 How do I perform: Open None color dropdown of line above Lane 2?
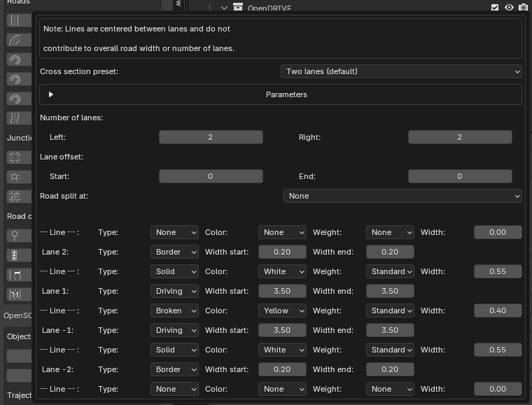pyautogui.click(x=282, y=232)
